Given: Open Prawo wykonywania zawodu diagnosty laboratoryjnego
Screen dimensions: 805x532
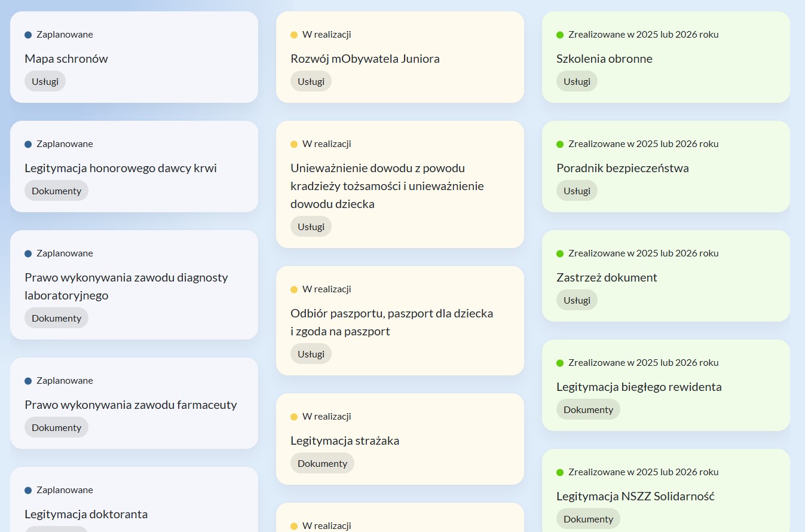Looking at the screenshot, I should 126,286.
